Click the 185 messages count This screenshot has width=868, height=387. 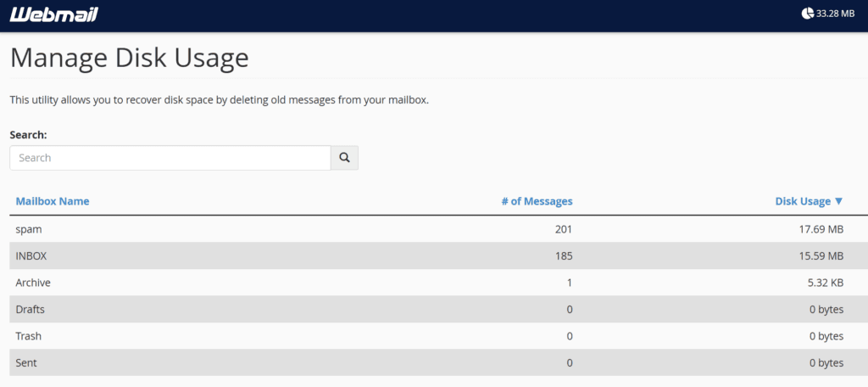pos(564,255)
